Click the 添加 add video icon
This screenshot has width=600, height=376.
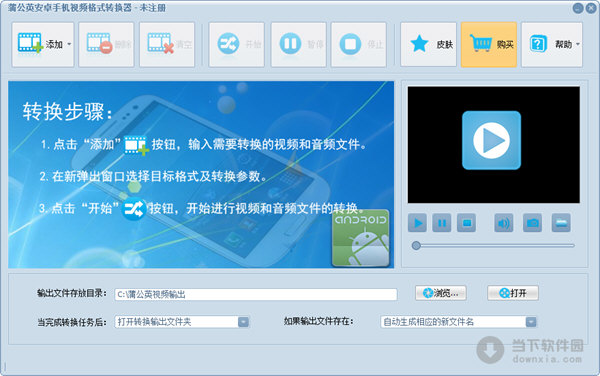30,43
